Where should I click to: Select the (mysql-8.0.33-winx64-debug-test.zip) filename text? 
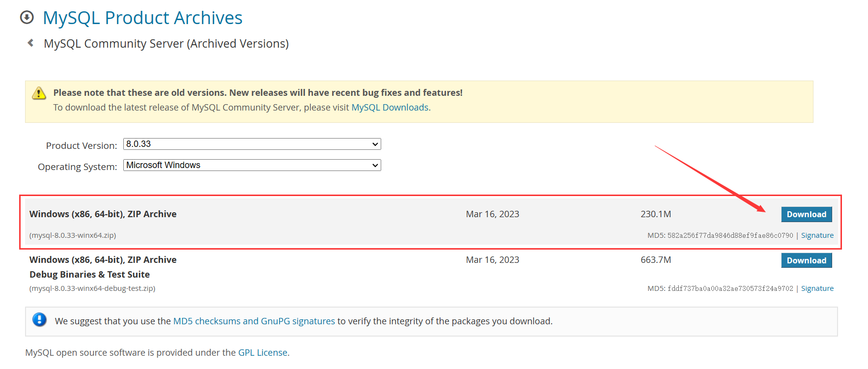[x=92, y=288]
